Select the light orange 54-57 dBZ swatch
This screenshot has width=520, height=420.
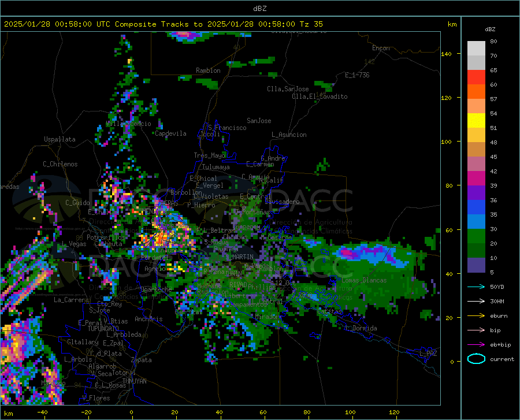(x=476, y=106)
